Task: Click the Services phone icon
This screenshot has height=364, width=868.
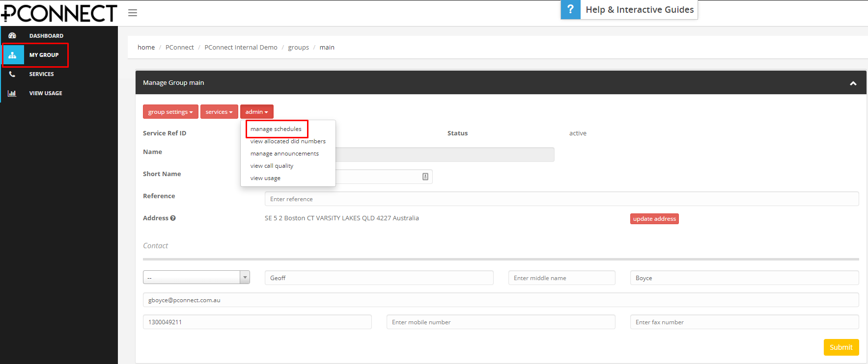Action: 12,74
